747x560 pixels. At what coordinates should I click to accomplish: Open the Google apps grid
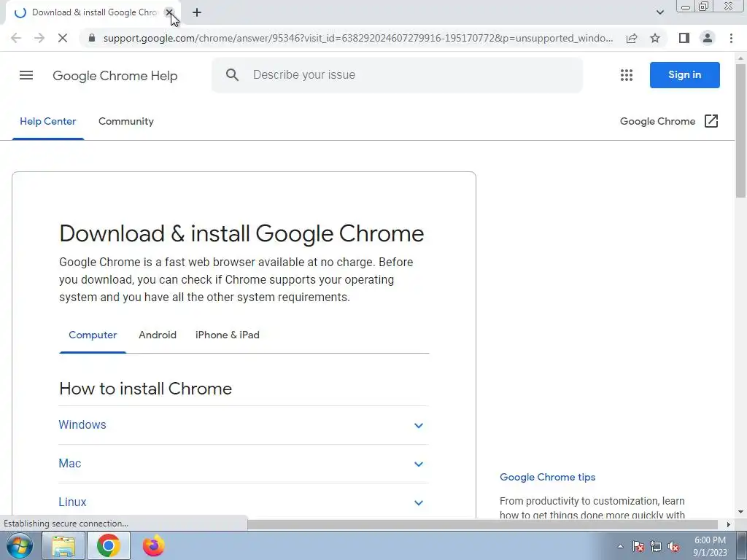point(627,75)
